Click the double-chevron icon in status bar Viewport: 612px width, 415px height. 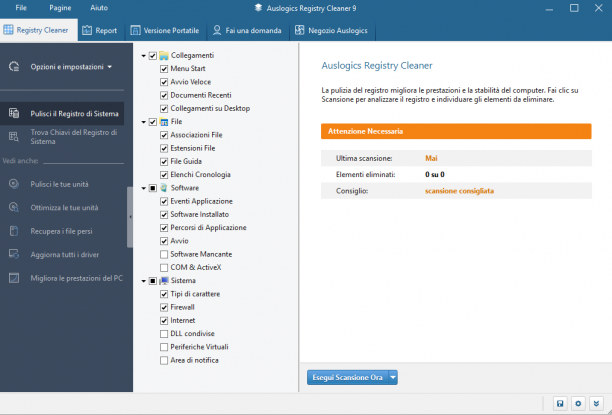[x=596, y=403]
